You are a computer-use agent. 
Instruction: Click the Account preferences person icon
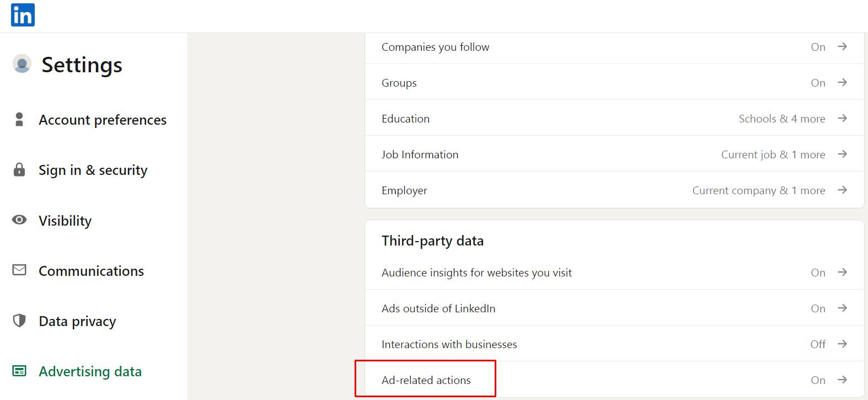point(19,120)
